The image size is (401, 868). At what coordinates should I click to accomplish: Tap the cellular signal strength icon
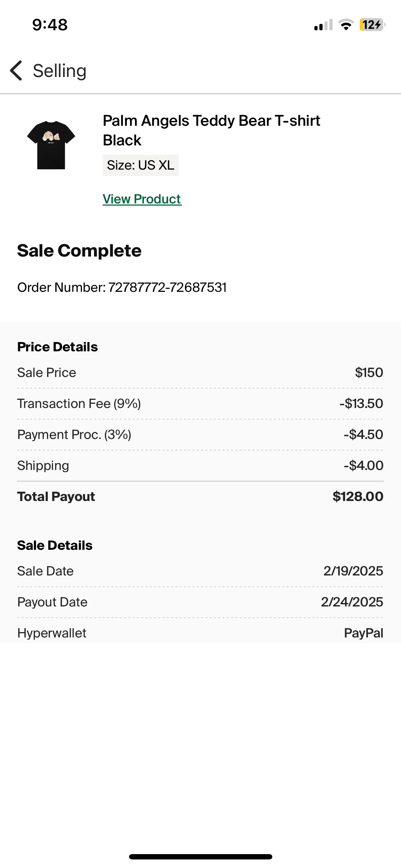(323, 25)
